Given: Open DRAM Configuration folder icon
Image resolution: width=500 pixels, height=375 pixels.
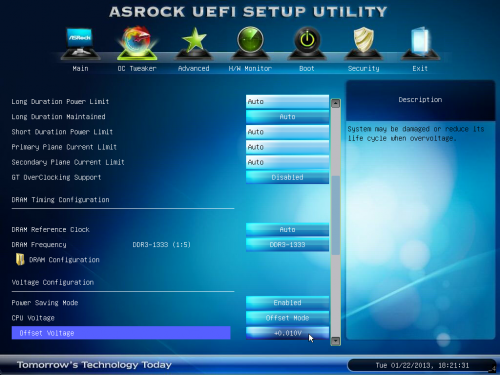Looking at the screenshot, I should pos(20,259).
